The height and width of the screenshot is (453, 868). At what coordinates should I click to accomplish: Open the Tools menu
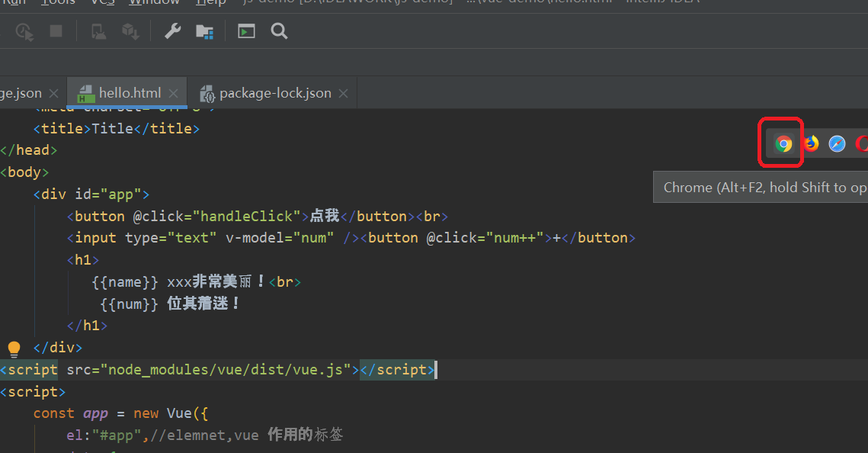58,2
